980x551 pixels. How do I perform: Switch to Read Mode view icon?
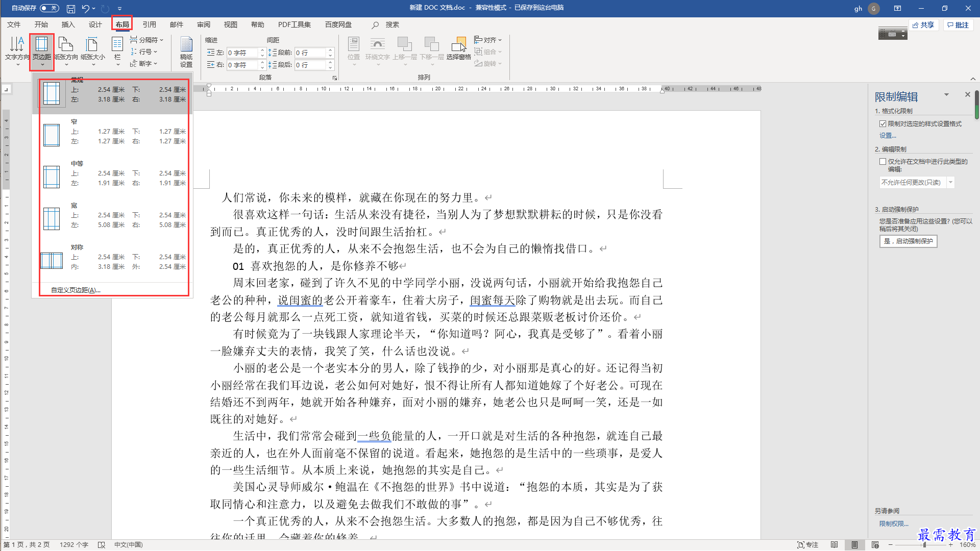point(835,545)
